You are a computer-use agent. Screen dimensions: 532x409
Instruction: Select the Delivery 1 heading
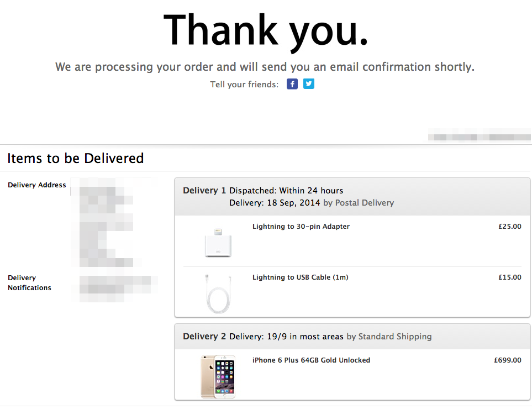pos(204,191)
